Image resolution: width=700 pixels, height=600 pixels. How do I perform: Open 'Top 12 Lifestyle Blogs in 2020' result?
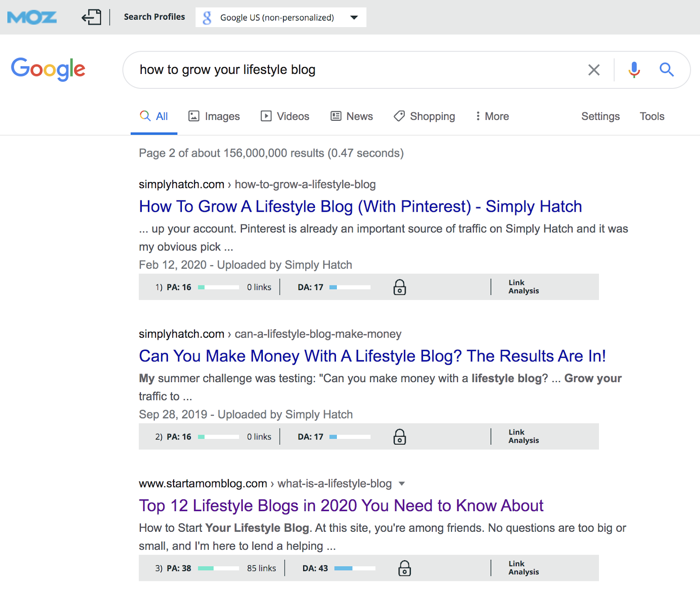(x=341, y=506)
